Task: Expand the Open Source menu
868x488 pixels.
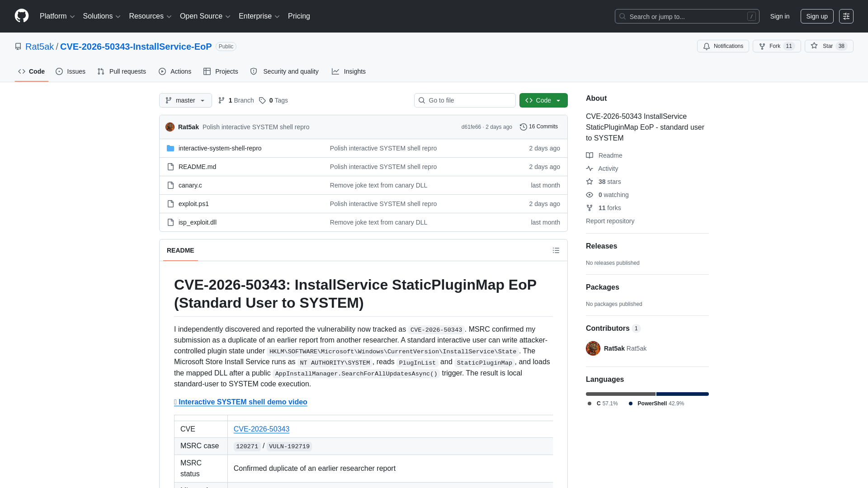Action: [205, 16]
